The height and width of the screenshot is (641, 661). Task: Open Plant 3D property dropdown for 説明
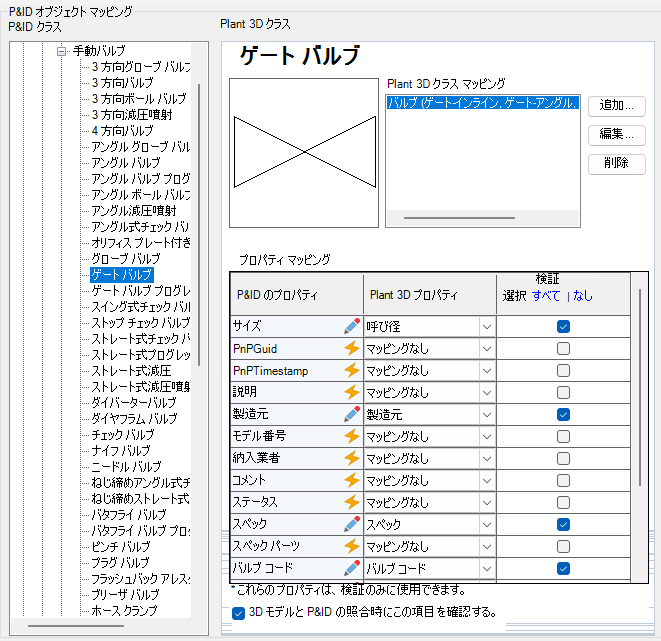487,393
